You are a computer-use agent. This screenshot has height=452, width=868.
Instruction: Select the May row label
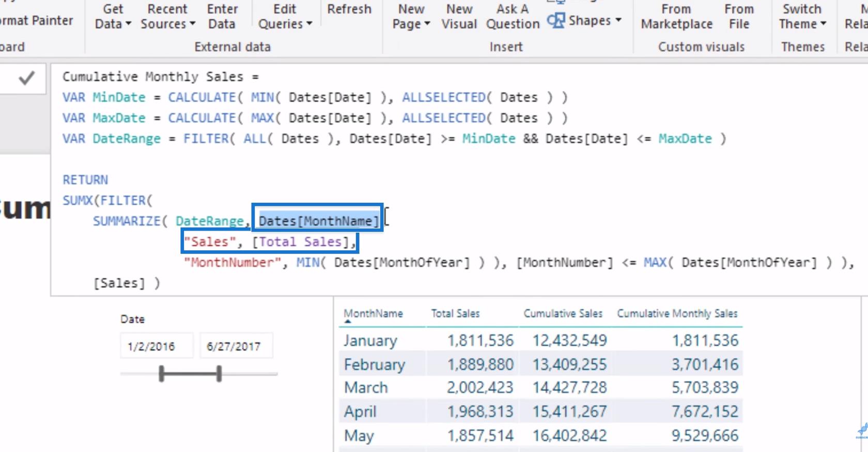[x=359, y=435]
